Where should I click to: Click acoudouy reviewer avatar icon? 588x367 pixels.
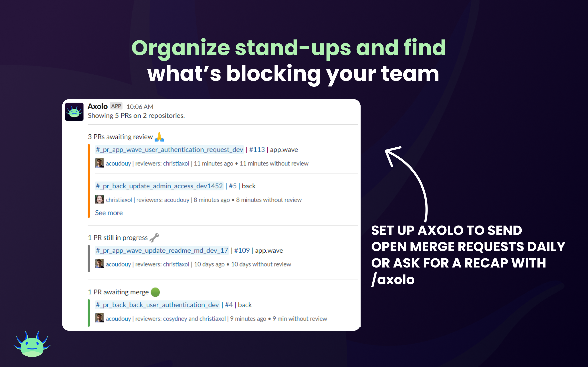[x=96, y=163]
